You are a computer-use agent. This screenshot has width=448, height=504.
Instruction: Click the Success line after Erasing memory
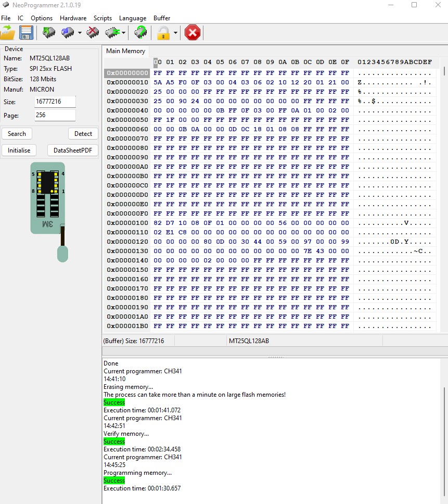[x=114, y=402]
